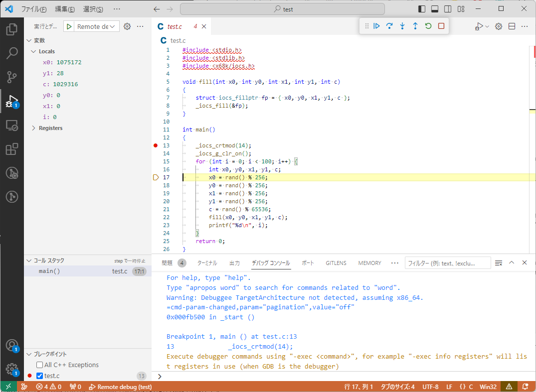Image resolution: width=536 pixels, height=392 pixels.
Task: Click line and column indicator 行 17、列 1
Action: pos(358,387)
